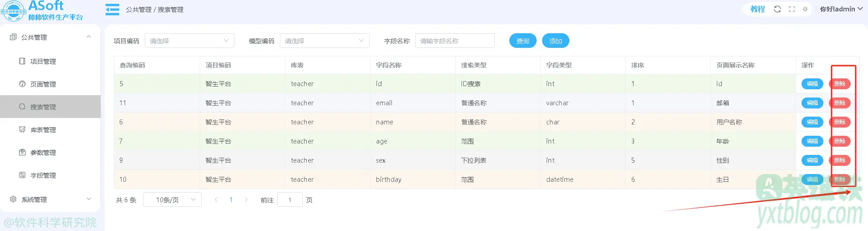Open the 项目编码 dropdown
This screenshot has height=231, width=868.
coord(189,41)
